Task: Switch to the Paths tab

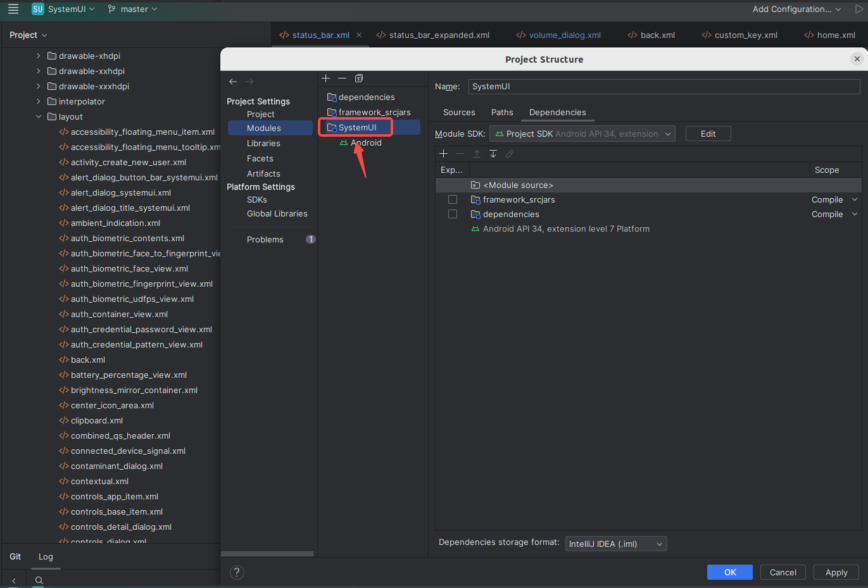Action: [x=502, y=112]
